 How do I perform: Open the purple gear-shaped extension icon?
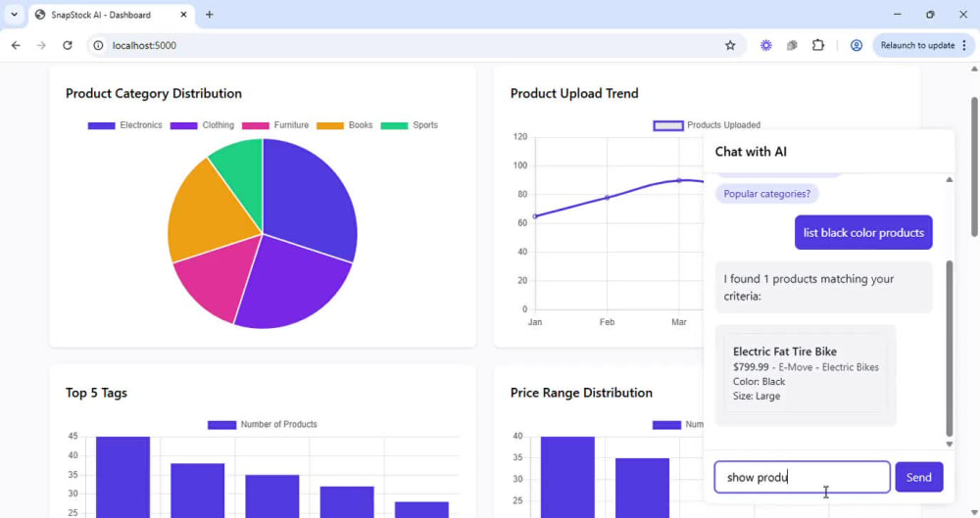click(765, 45)
